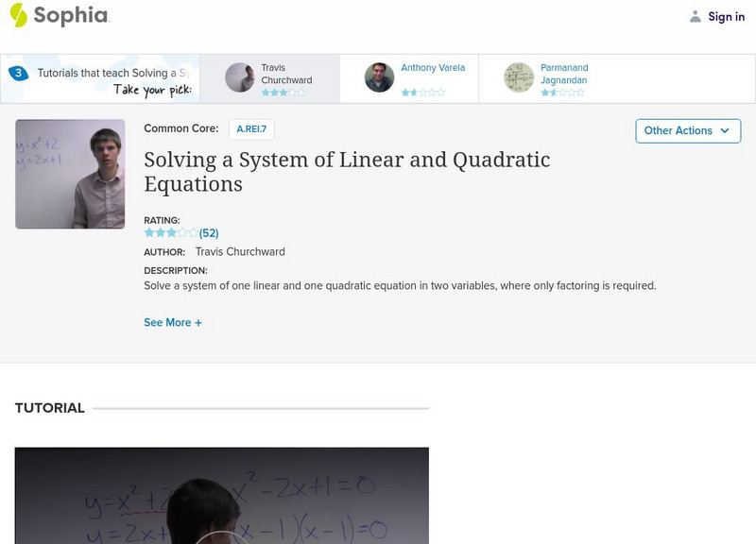This screenshot has width=756, height=544.
Task: Click the instructor video thumbnail beside the title
Action: [x=70, y=174]
